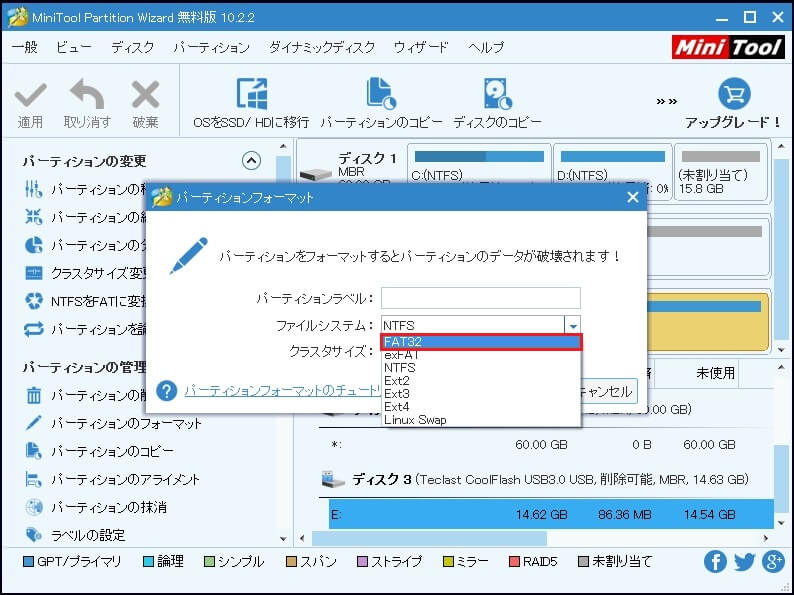Choose Linux Swap from the file system list

pyautogui.click(x=481, y=420)
